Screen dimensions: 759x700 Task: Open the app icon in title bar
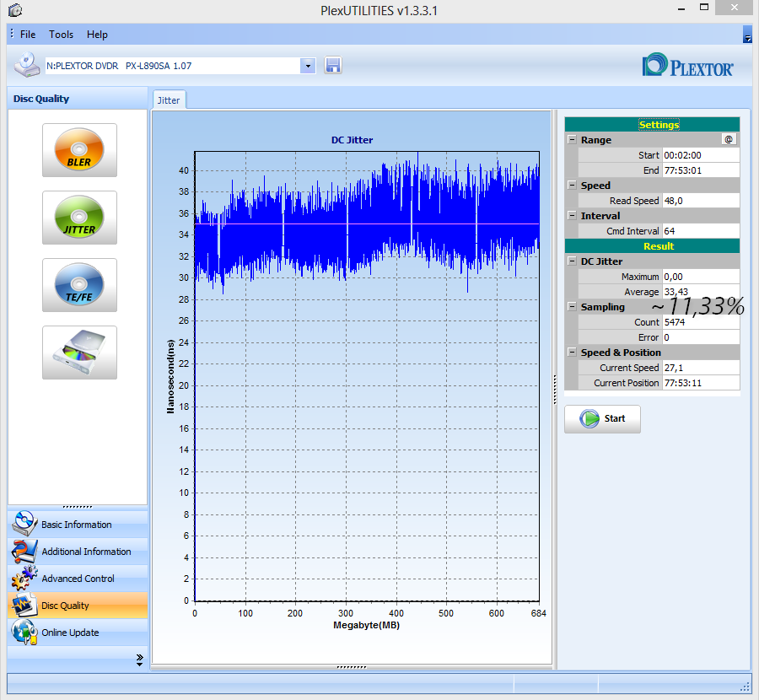point(15,9)
